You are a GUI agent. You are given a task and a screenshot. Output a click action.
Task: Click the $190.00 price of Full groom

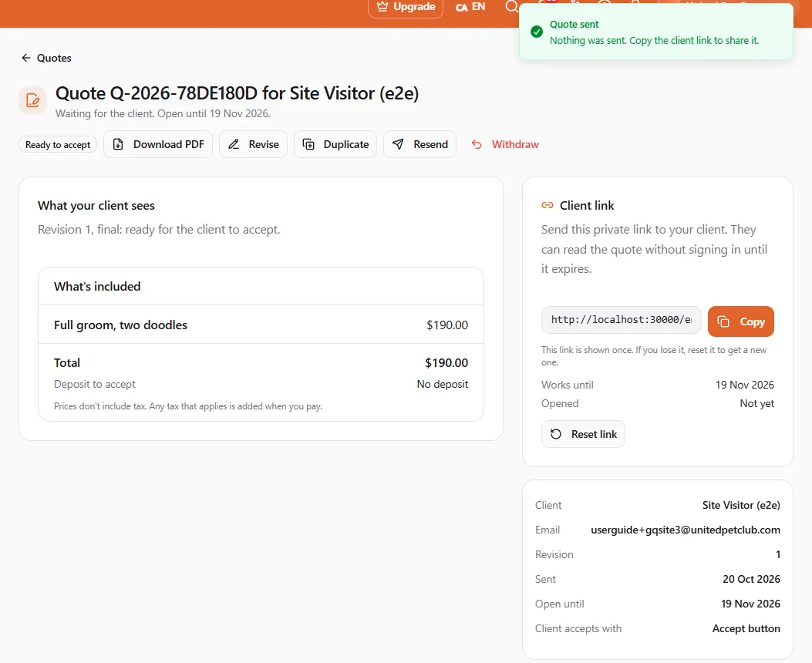(x=447, y=325)
